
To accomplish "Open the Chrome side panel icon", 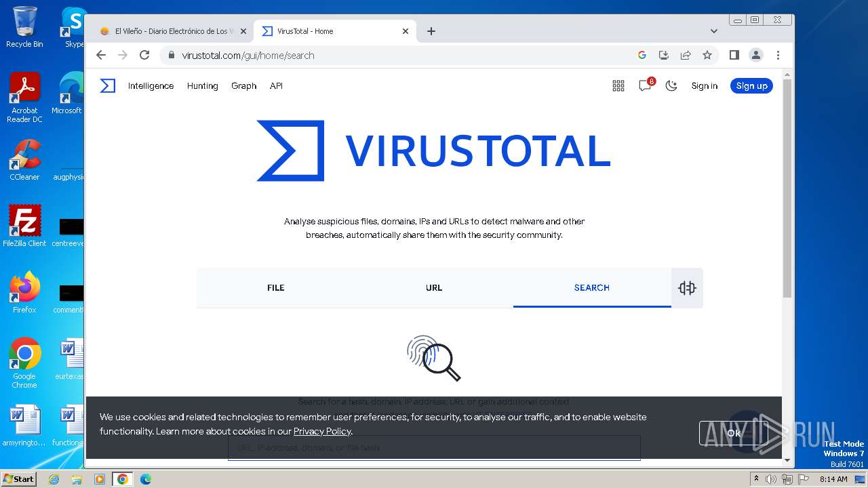I will [734, 55].
